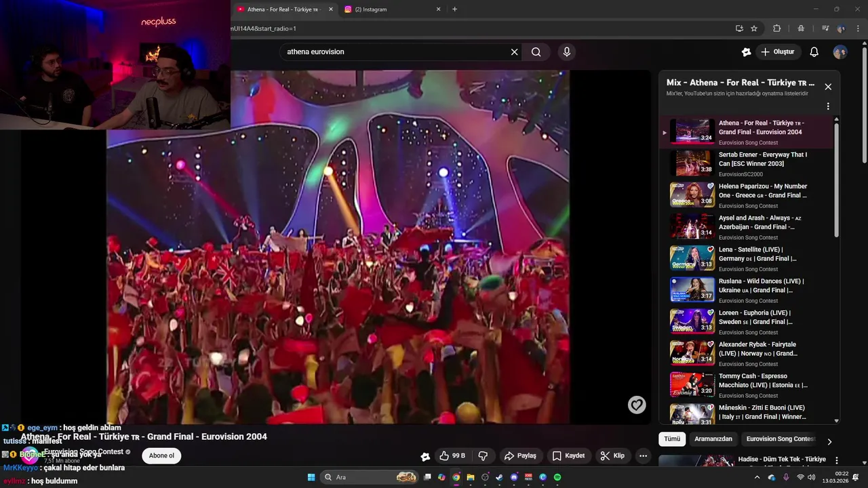
Task: Open Spotify from the taskbar
Action: (557, 477)
